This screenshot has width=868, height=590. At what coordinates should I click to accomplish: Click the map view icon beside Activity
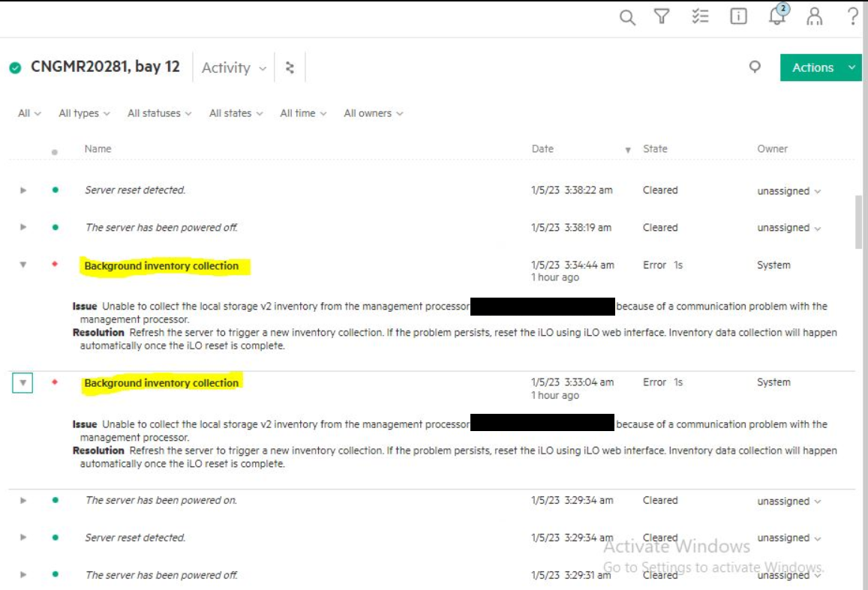(290, 67)
